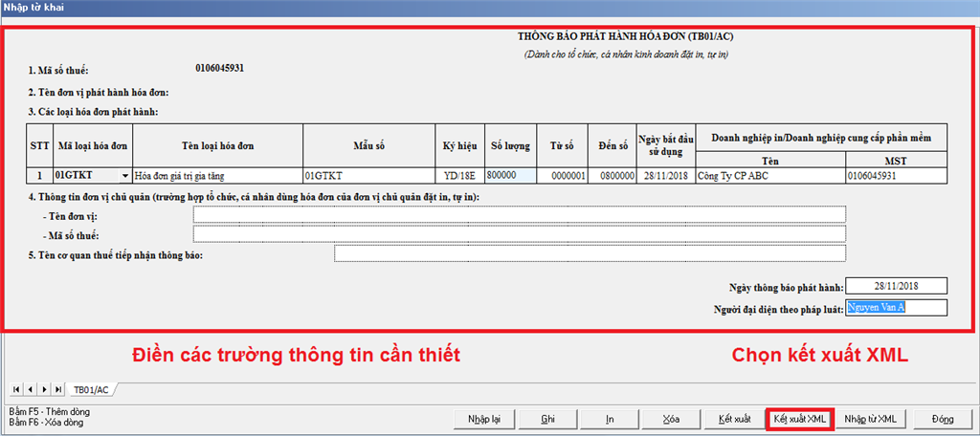980x436 pixels.
Task: Open the Mã loại hóa đơn dropdown
Action: point(124,176)
